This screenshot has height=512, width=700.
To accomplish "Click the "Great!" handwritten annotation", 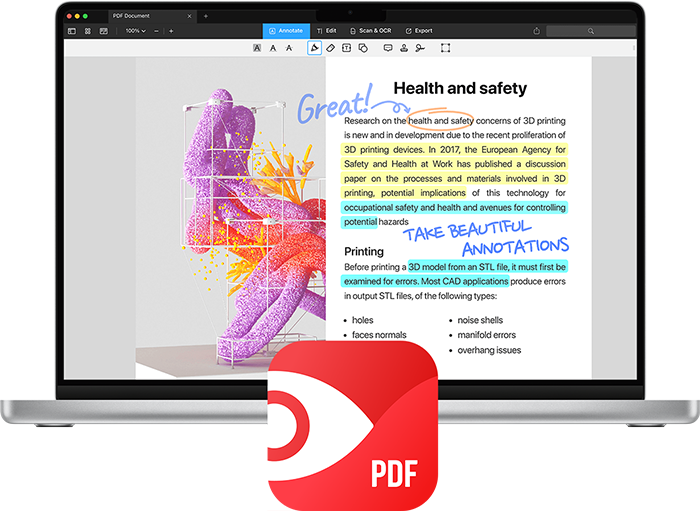I will click(335, 104).
